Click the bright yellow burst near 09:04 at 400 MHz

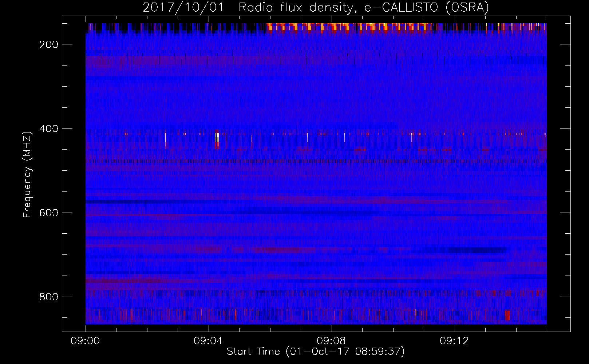pyautogui.click(x=217, y=140)
